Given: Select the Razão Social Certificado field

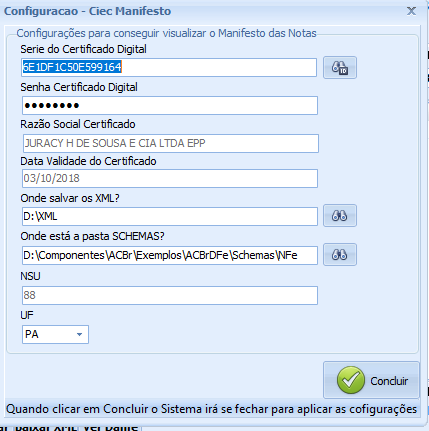Looking at the screenshot, I should pos(171,143).
